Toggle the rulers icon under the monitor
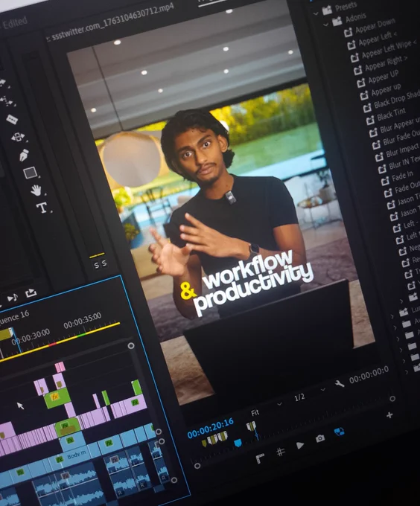This screenshot has height=506, width=420. tap(260, 458)
